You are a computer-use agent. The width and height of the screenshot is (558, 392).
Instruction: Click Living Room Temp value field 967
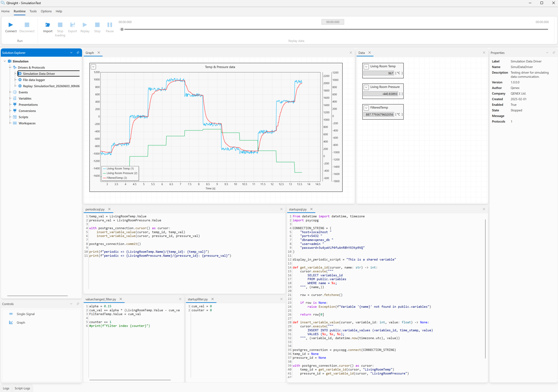(379, 73)
